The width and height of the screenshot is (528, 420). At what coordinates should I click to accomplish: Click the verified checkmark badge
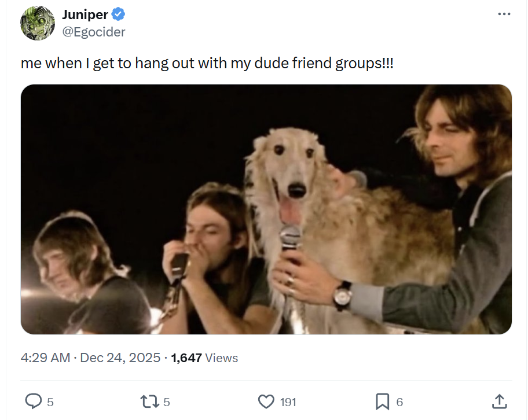(118, 14)
